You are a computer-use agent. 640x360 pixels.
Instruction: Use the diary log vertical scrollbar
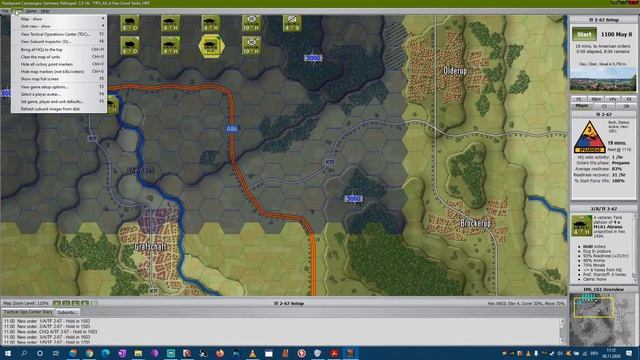[562, 331]
